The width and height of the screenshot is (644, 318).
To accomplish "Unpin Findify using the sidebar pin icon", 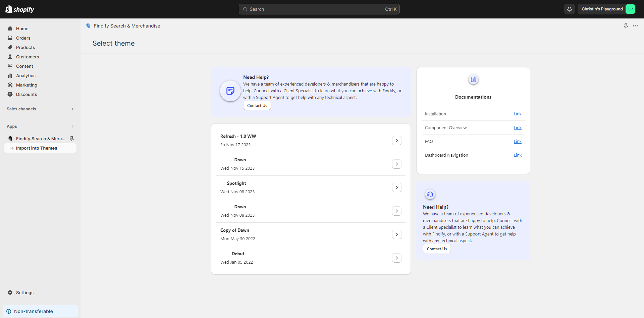I will point(72,139).
